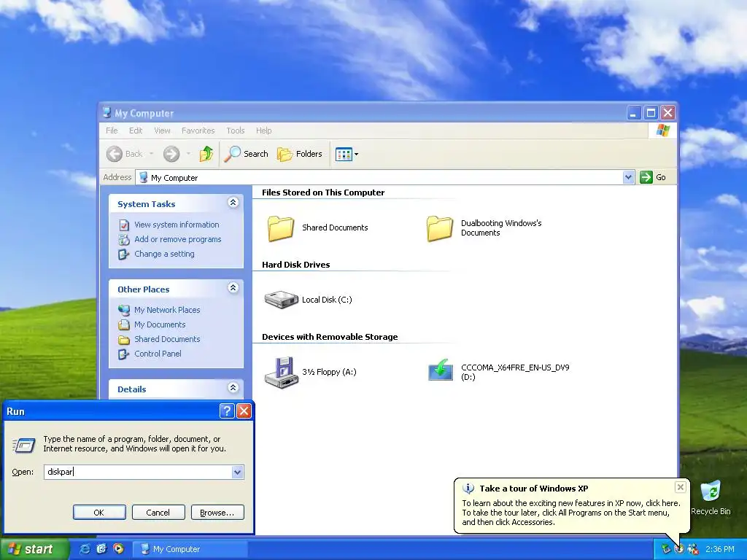
Task: Select the Local Disk (C:) drive icon
Action: (x=281, y=300)
